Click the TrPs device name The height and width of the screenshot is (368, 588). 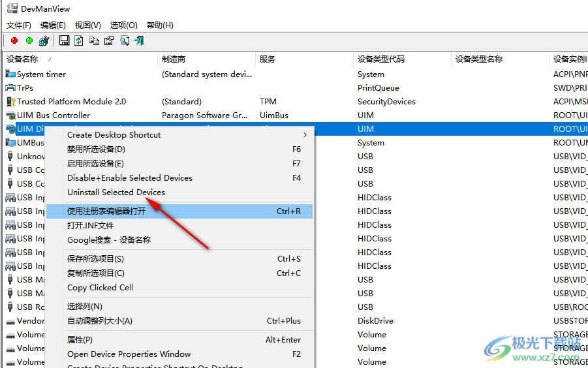(25, 87)
